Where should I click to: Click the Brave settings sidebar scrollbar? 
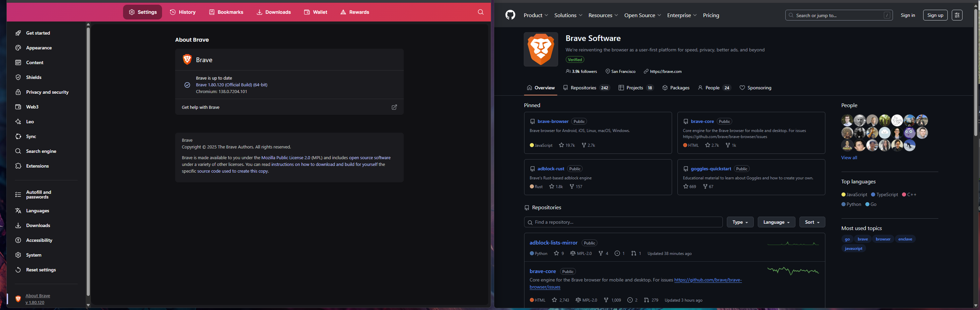click(88, 162)
